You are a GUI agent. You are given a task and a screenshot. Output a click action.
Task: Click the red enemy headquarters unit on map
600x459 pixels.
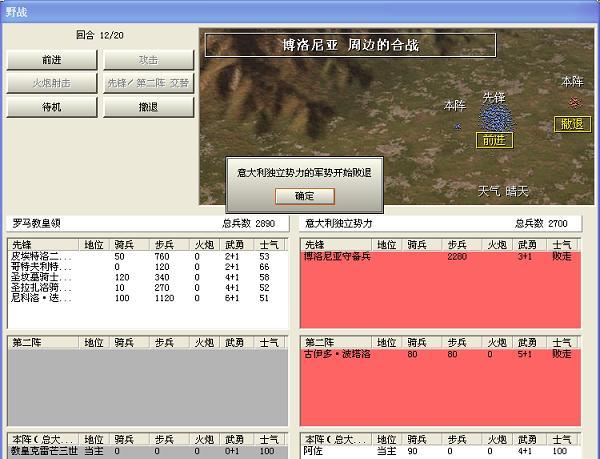(x=574, y=102)
